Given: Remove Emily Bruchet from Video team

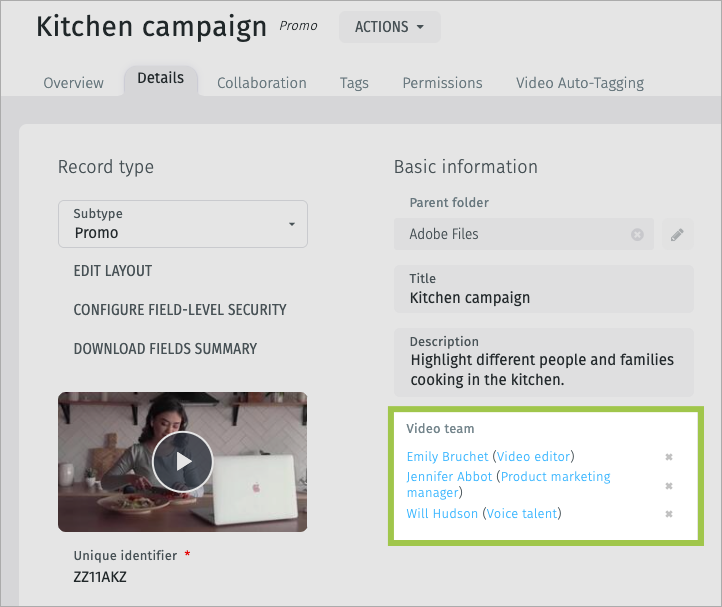Looking at the screenshot, I should [669, 457].
